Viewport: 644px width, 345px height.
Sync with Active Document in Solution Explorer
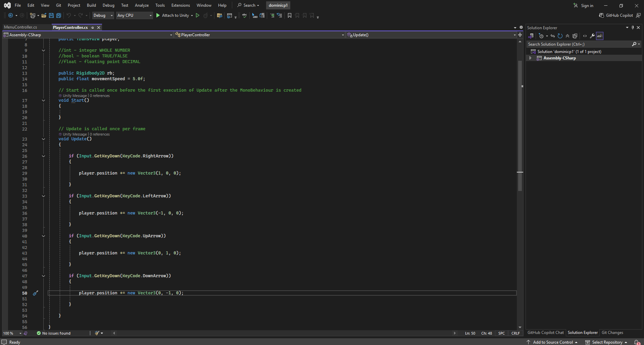552,36
